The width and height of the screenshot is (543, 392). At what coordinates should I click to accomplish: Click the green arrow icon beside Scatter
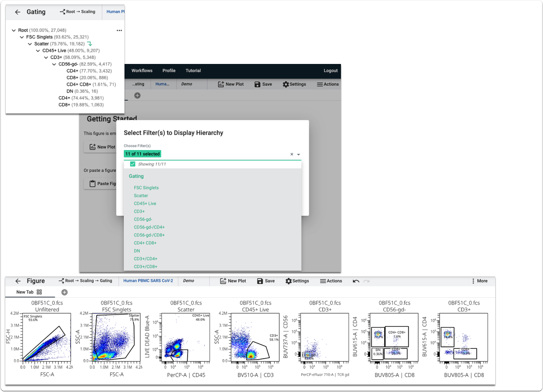90,44
